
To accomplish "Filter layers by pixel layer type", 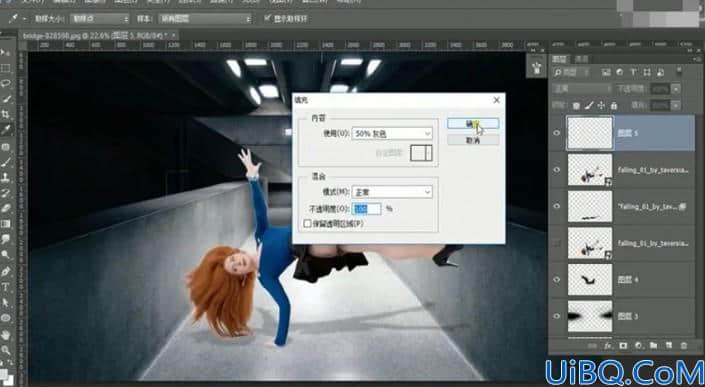I will tap(606, 72).
